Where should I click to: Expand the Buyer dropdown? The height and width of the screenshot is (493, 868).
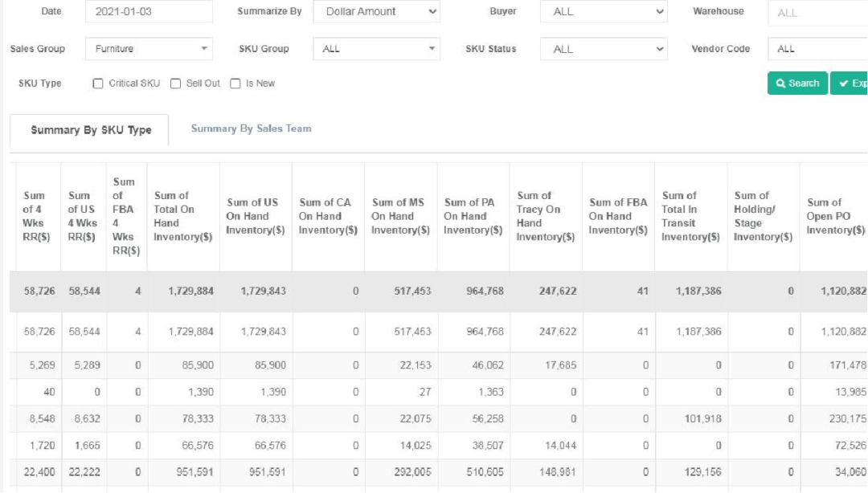pyautogui.click(x=604, y=12)
